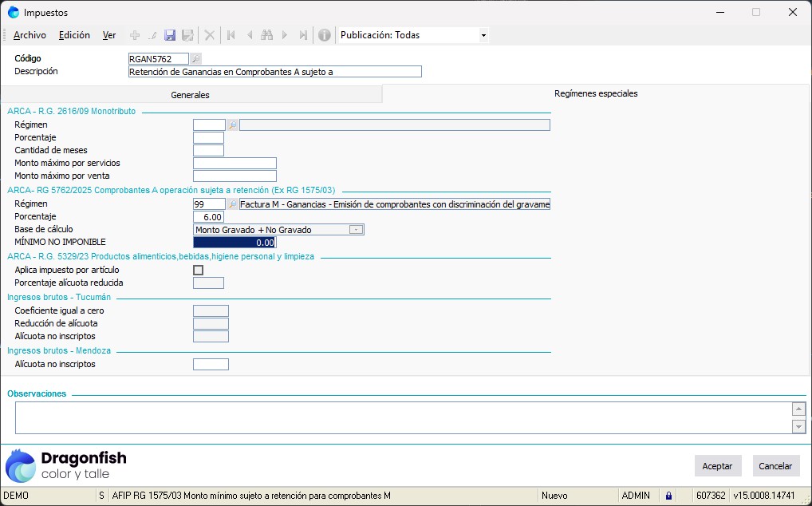
Task: Open the Archivo menu
Action: [x=30, y=35]
